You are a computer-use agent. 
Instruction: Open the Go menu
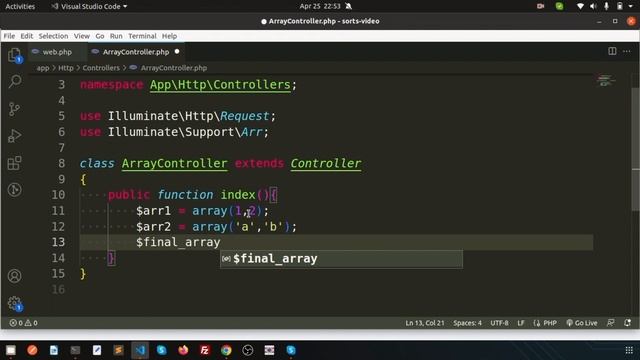[x=100, y=36]
